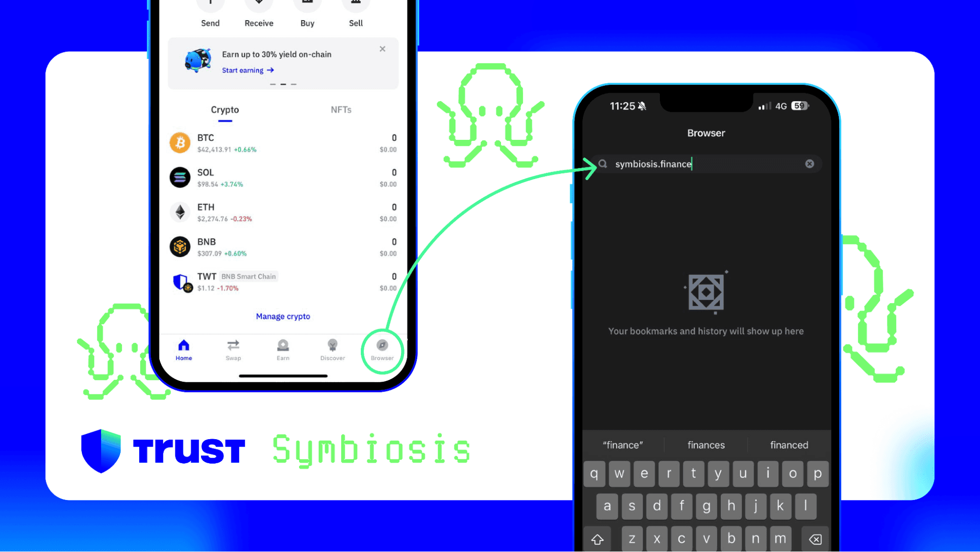Screen dimensions: 980x552
Task: Click the 4G network indicator in status bar
Action: click(781, 106)
